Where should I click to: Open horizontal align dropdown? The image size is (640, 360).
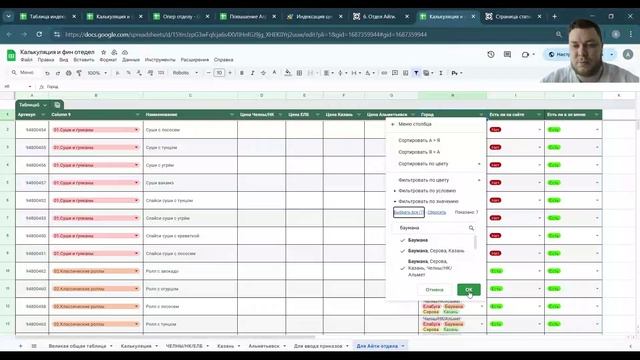point(328,73)
